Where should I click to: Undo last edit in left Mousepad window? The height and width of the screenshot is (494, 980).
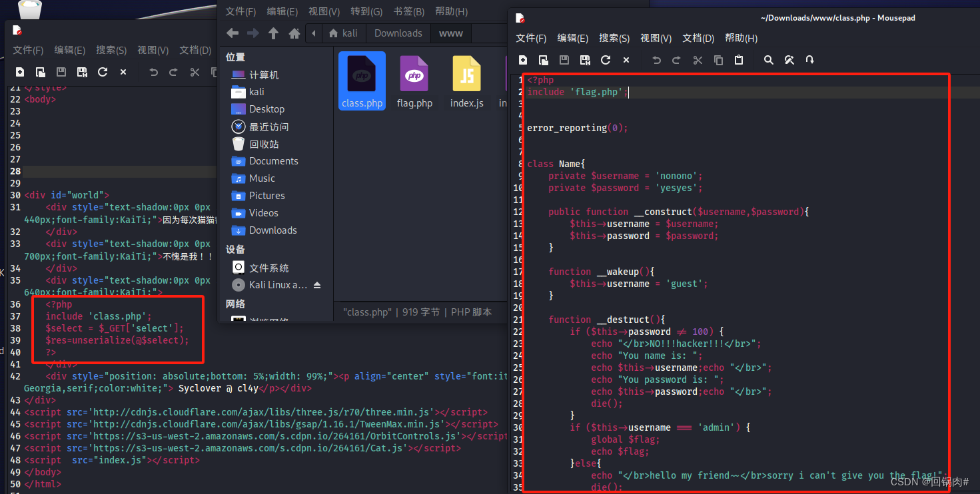pos(153,72)
